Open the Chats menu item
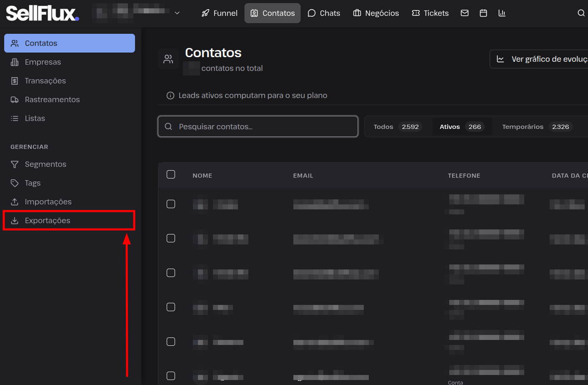 [x=324, y=13]
